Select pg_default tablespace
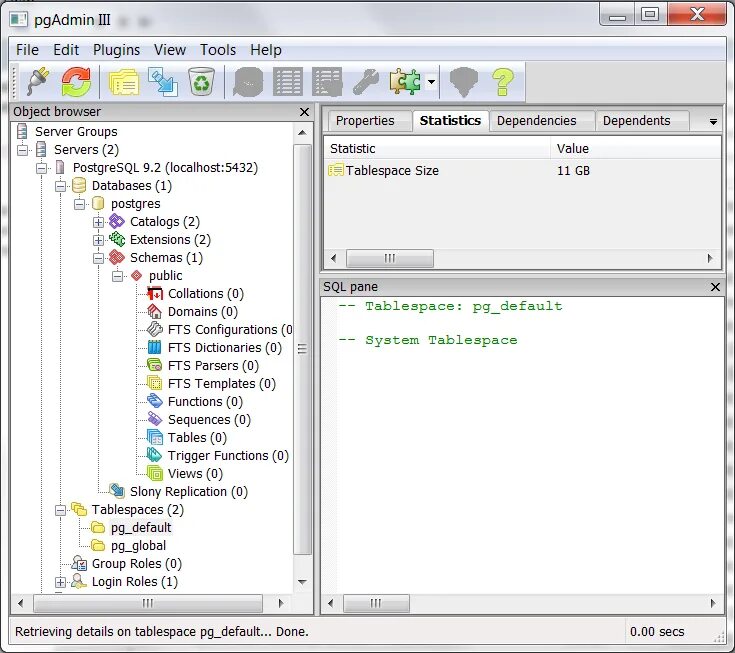Screen dimensions: 735x653 click(141, 528)
